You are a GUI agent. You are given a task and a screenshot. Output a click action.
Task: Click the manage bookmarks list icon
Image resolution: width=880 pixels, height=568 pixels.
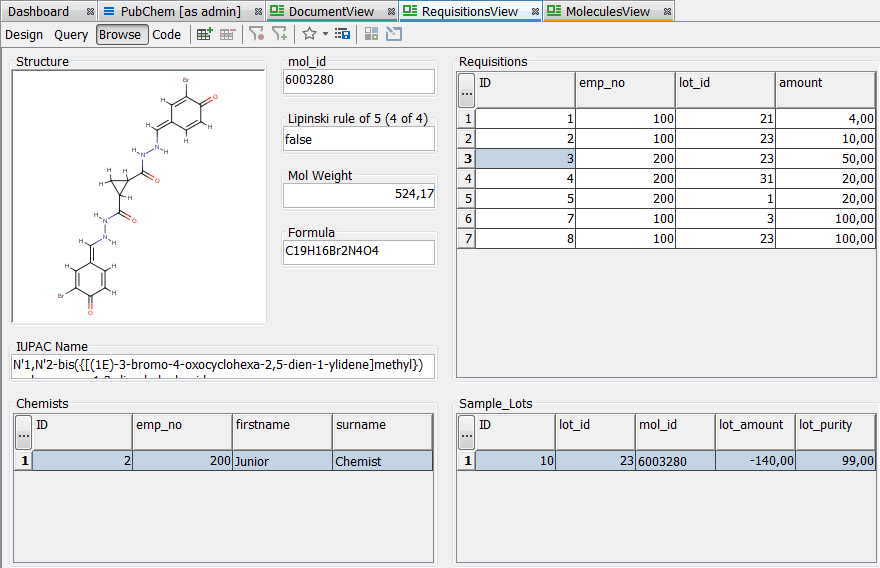pyautogui.click(x=342, y=34)
